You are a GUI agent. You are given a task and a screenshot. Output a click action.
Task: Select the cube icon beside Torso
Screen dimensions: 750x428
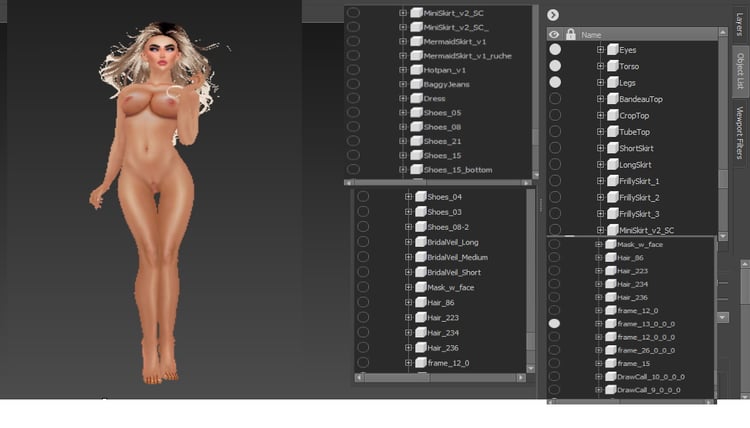613,66
